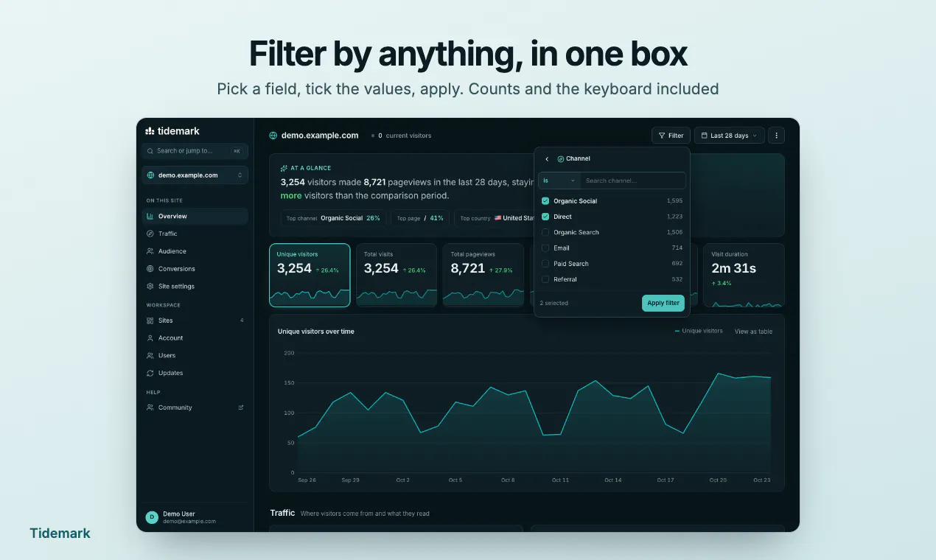Click the 532 count for Referral
This screenshot has width=936, height=560.
(677, 279)
